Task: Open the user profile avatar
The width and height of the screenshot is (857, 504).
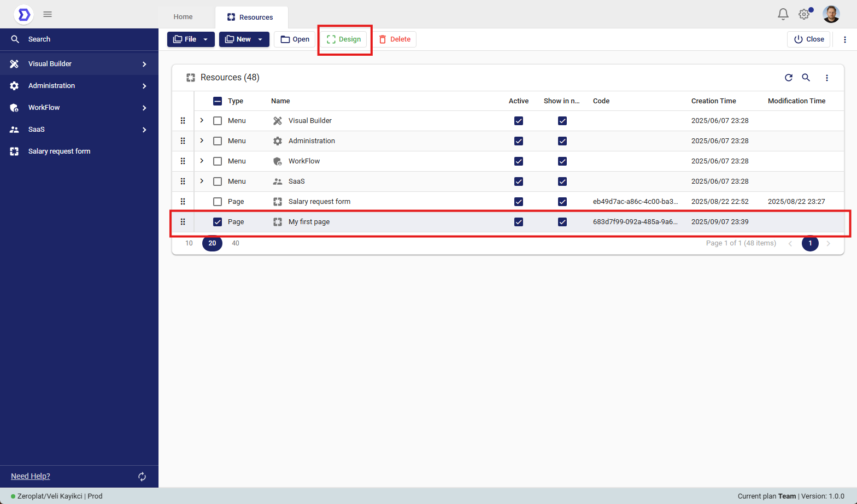Action: [831, 14]
